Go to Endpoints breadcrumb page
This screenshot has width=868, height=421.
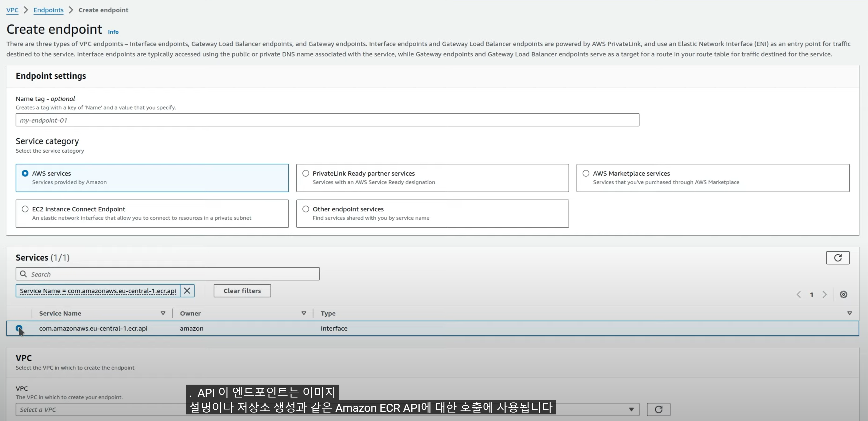pyautogui.click(x=48, y=10)
